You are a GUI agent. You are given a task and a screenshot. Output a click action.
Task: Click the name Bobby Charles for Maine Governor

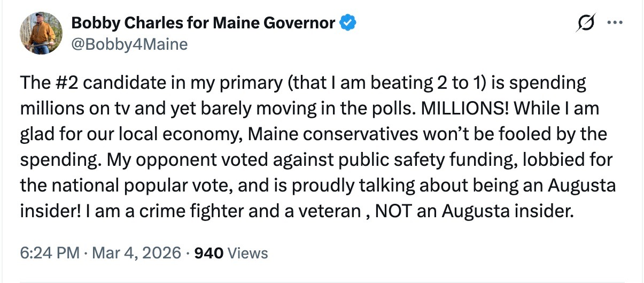coord(203,23)
